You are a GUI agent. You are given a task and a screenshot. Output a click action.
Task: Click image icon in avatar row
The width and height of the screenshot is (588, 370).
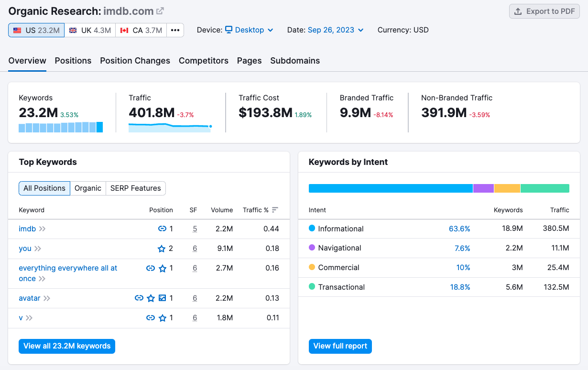point(163,298)
